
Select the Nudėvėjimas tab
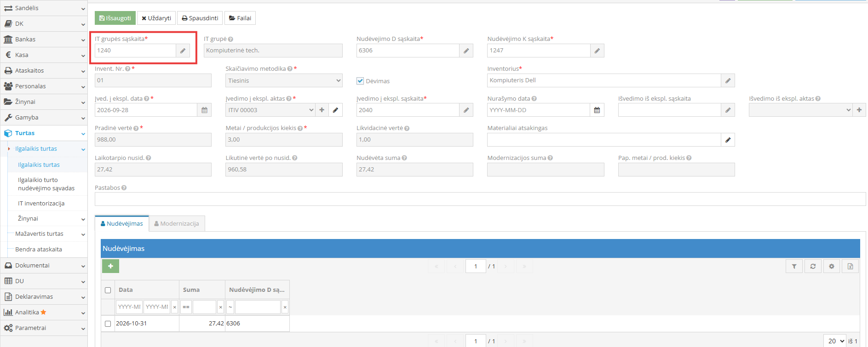[x=122, y=223]
